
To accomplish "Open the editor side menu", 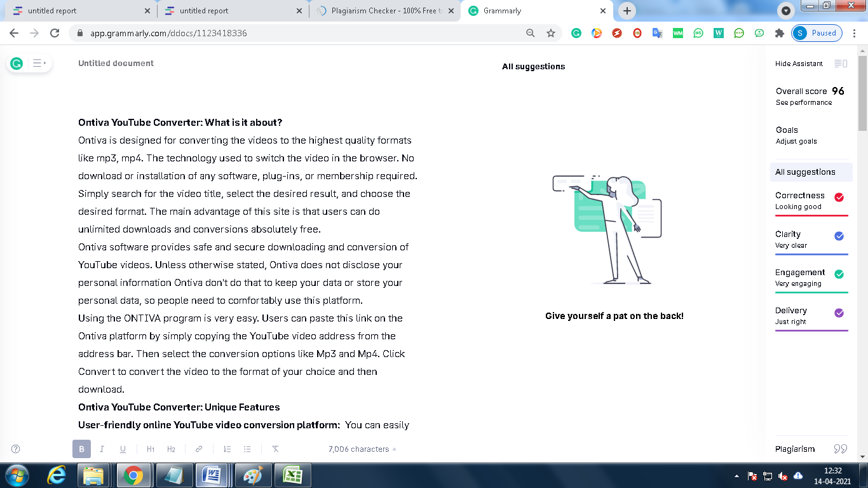I will pos(39,63).
